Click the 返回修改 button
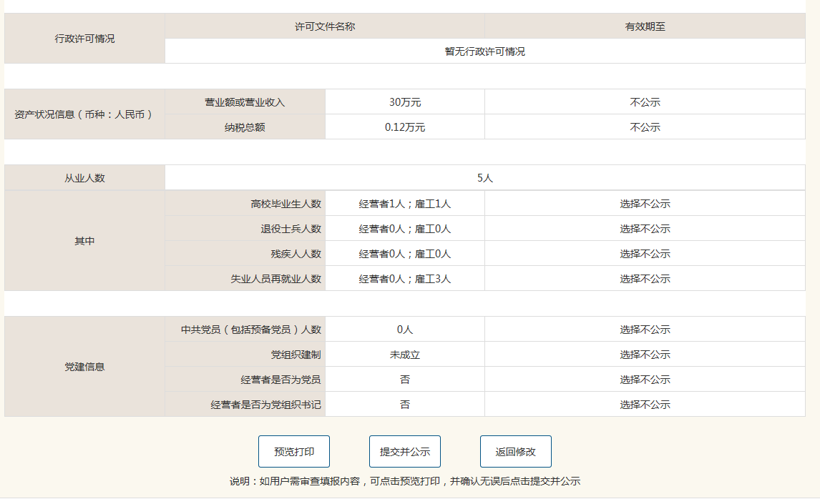This screenshot has height=504, width=820. 515,452
